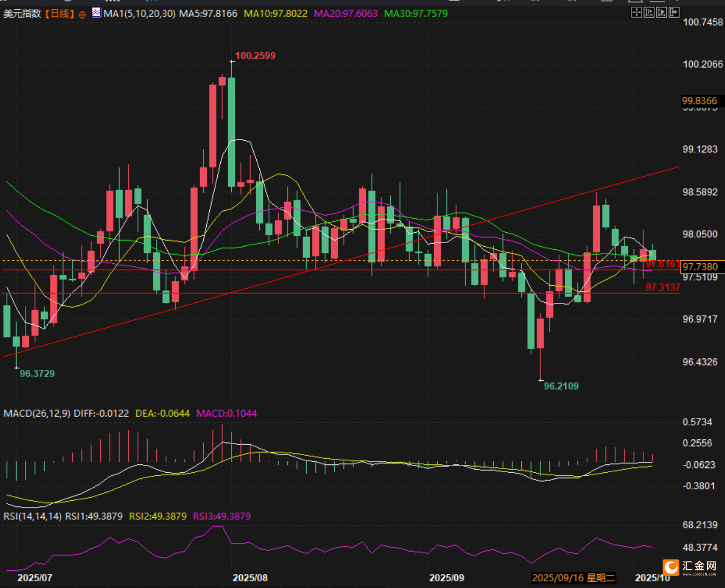Click the www.gold678.com watermark link
725x588 pixels.
click(699, 574)
